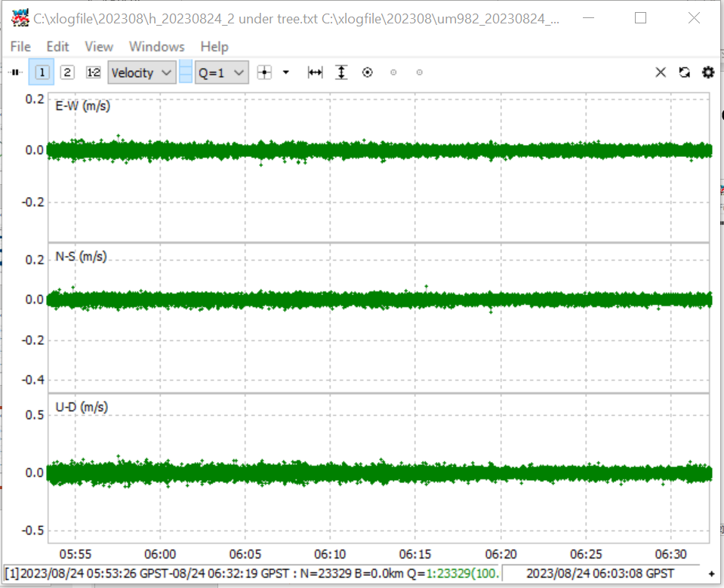Click the 06:30 time axis label
Image resolution: width=724 pixels, height=588 pixels.
pyautogui.click(x=671, y=554)
